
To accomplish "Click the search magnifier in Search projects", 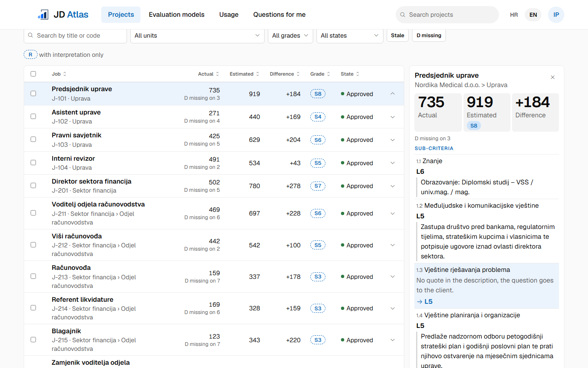I will pos(403,15).
